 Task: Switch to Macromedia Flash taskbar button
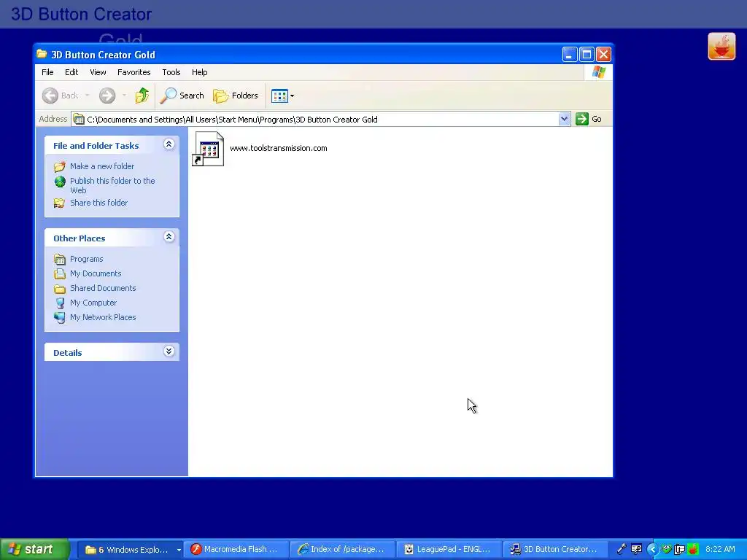pyautogui.click(x=237, y=550)
